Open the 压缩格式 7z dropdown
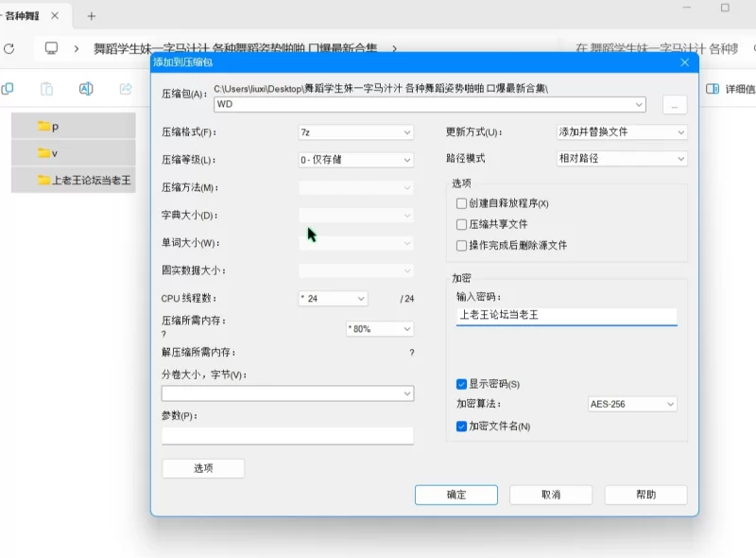 (x=355, y=132)
